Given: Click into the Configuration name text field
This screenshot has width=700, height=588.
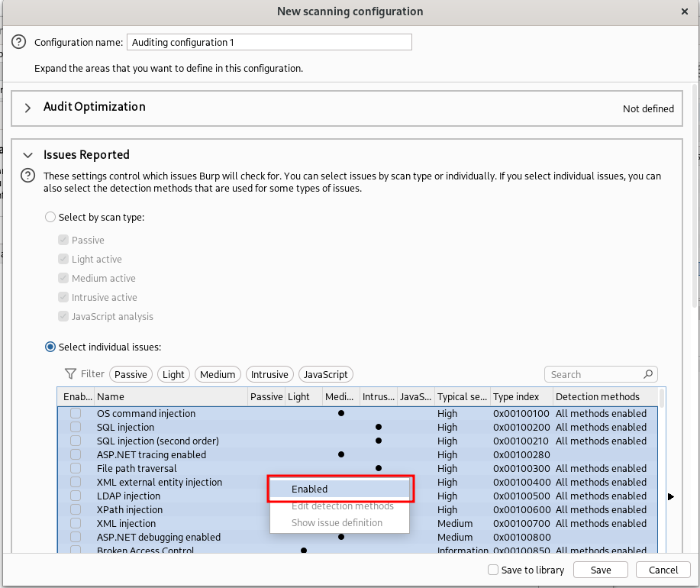Looking at the screenshot, I should [269, 42].
